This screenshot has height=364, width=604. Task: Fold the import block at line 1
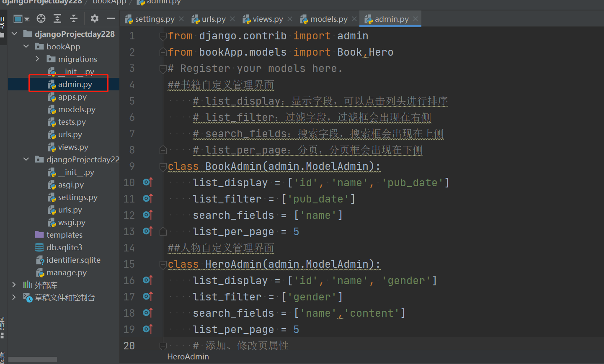(x=163, y=36)
